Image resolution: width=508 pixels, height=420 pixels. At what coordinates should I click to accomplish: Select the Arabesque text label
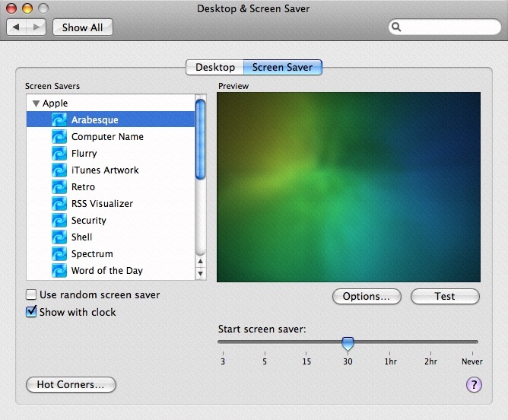point(95,120)
